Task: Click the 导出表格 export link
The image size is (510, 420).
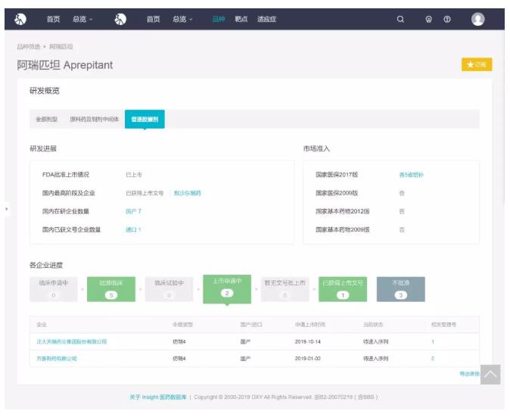Action: click(x=469, y=374)
